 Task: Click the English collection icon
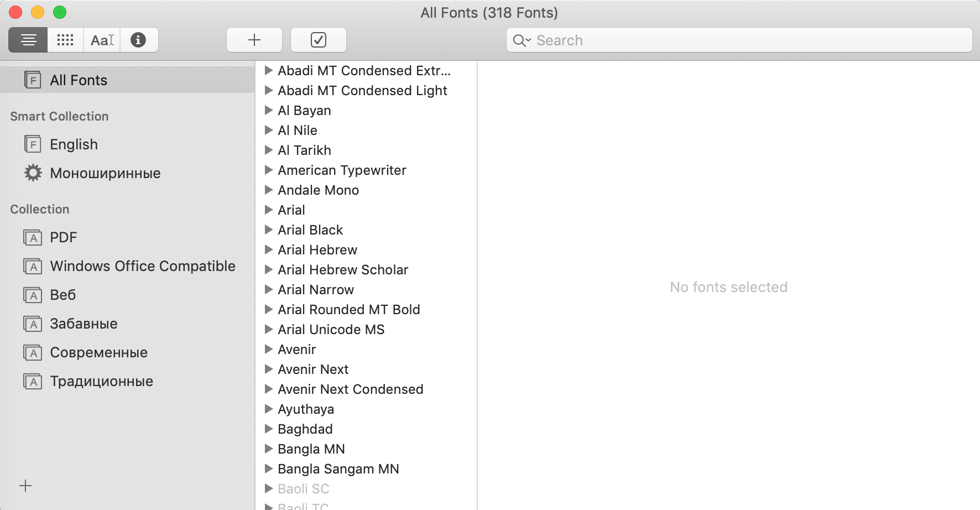pos(33,144)
